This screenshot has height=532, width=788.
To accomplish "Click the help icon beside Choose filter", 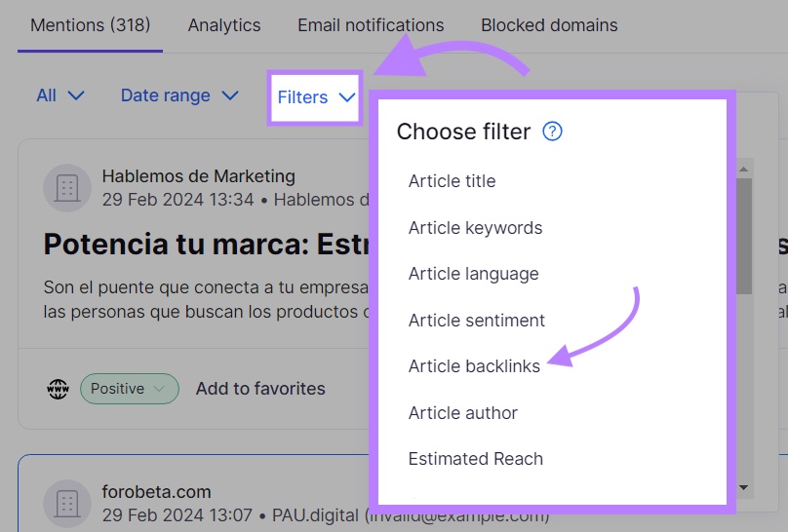I will pyautogui.click(x=552, y=132).
